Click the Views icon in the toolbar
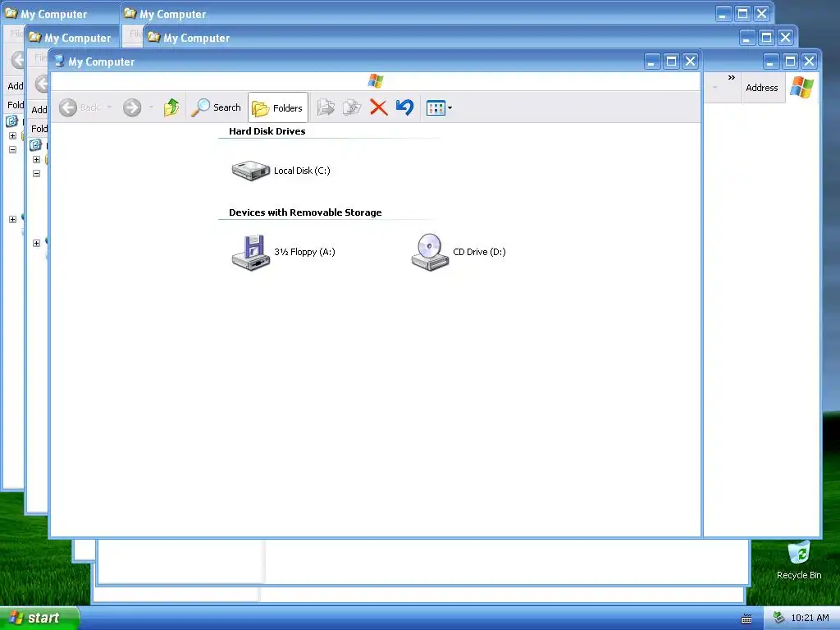 (436, 108)
